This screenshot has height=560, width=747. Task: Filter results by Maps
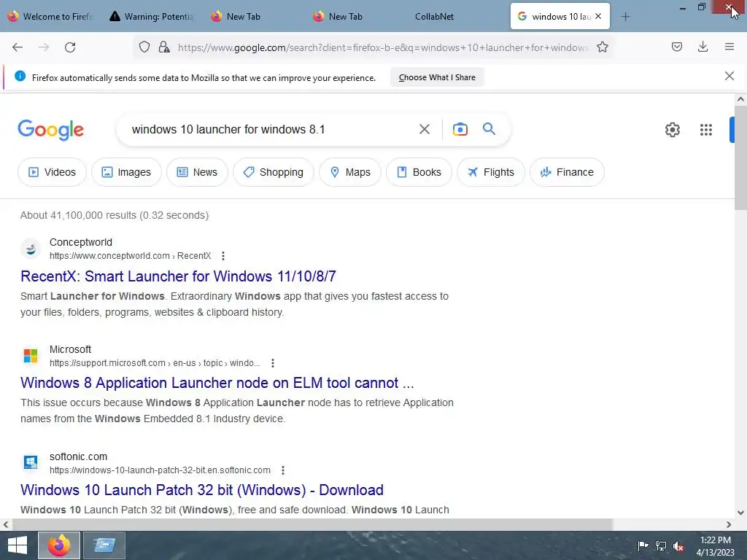350,172
